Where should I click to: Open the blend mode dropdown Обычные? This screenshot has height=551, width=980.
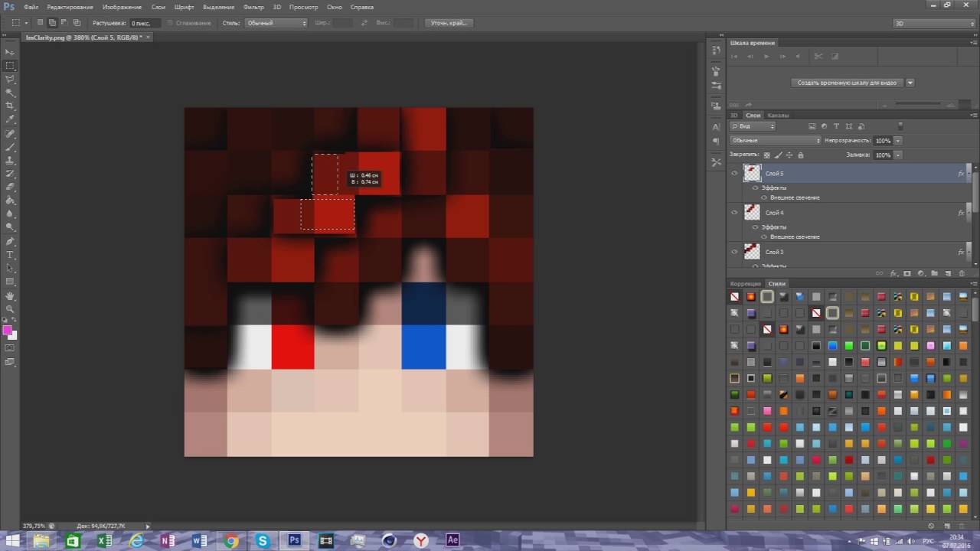coord(775,141)
